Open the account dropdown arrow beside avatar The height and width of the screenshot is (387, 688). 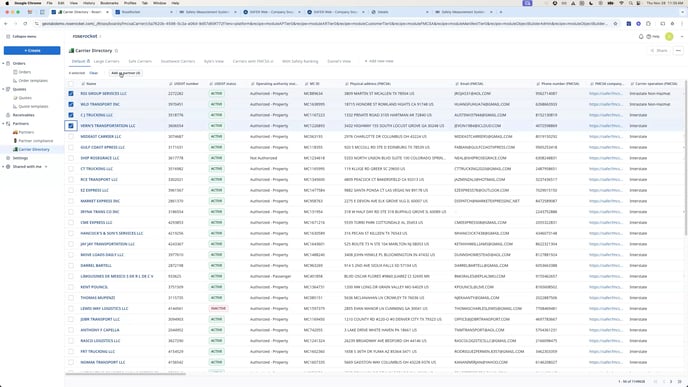[681, 37]
